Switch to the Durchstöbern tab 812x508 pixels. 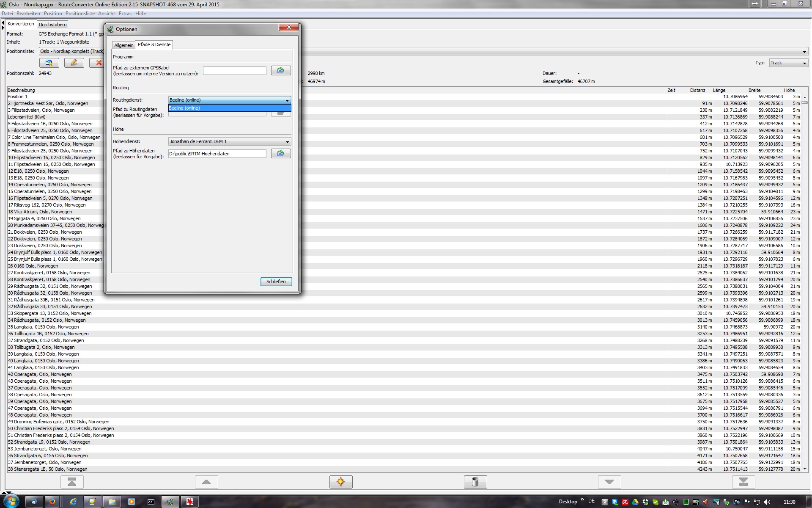tap(52, 25)
